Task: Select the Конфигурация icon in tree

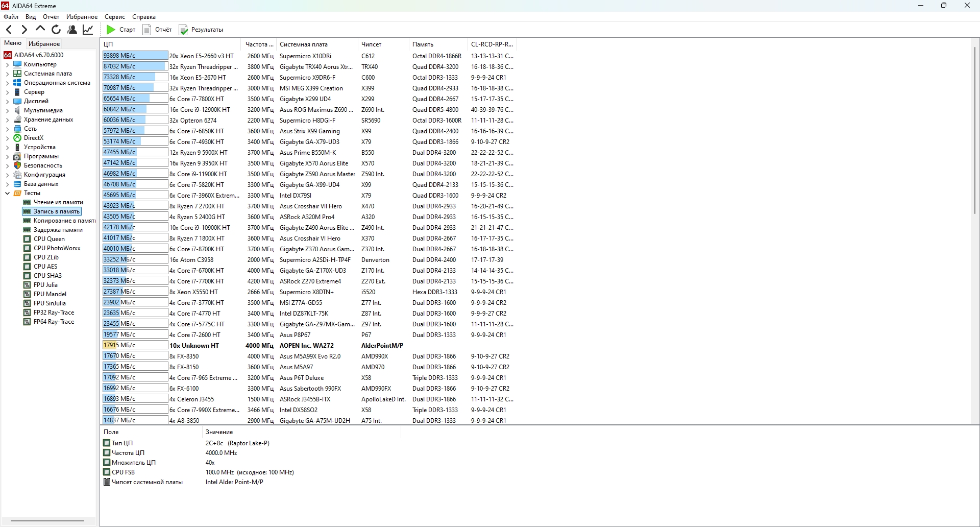Action: (x=17, y=175)
